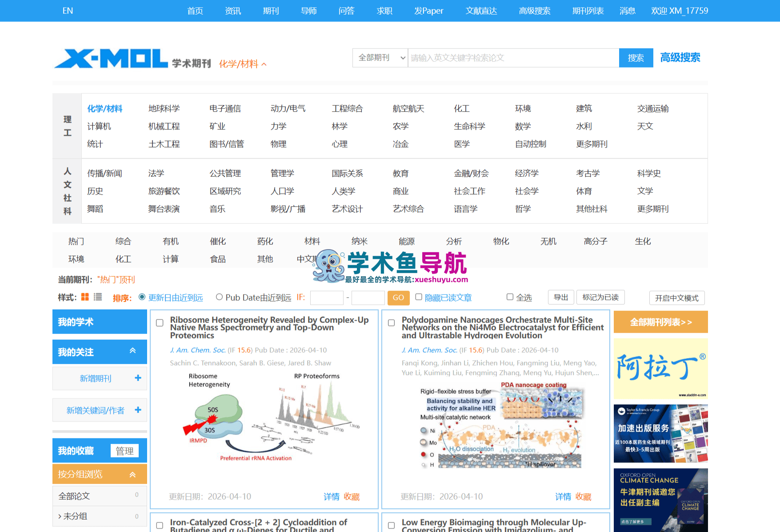
Task: Click the orange GO button
Action: coord(398,298)
